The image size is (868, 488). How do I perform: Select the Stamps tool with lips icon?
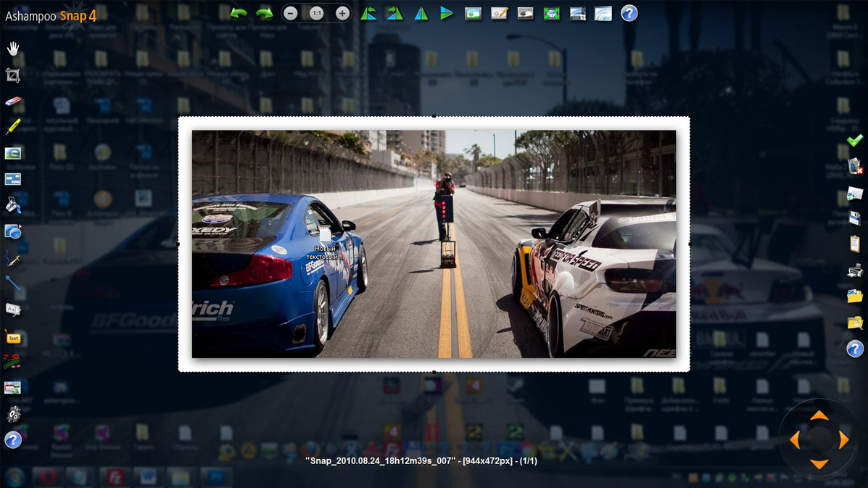(x=13, y=362)
